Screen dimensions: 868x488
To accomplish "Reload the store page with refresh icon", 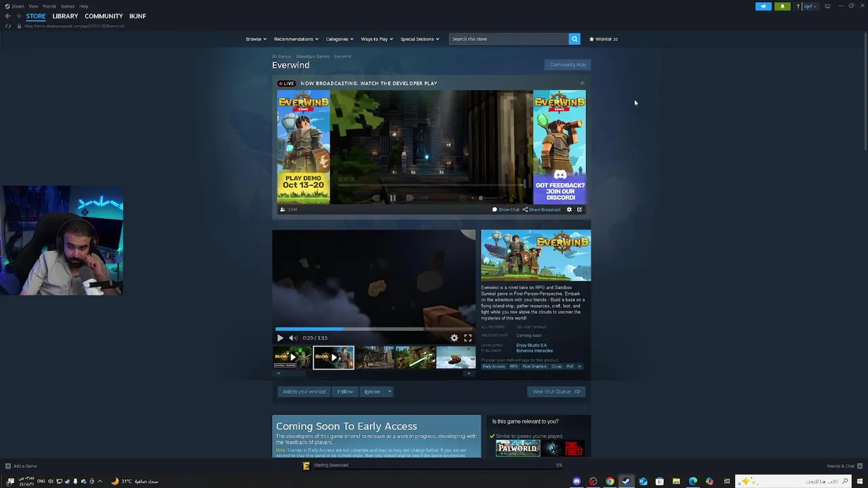I will 8,26.
